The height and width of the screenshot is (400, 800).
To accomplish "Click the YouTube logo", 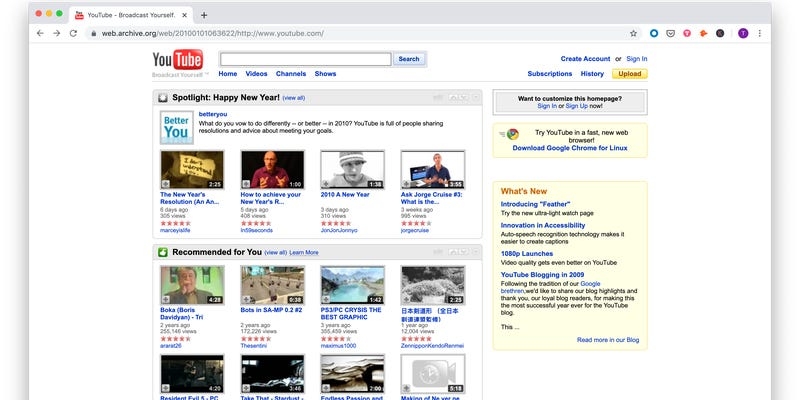I will pos(178,60).
